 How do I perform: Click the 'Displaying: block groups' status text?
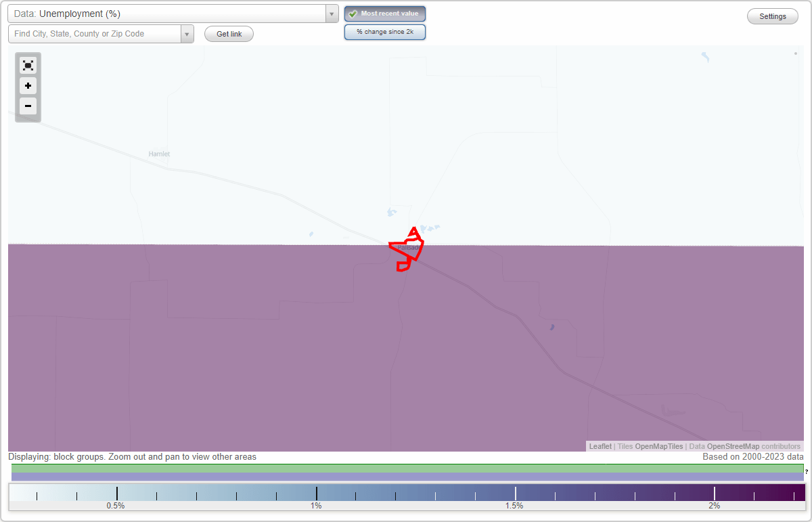(x=133, y=457)
